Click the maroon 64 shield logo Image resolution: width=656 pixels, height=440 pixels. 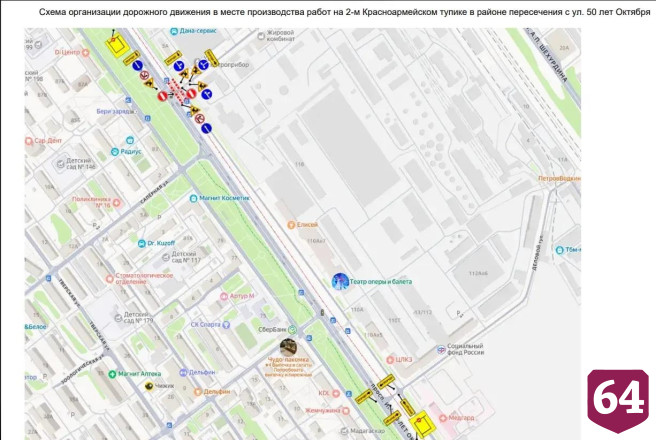pos(618,401)
